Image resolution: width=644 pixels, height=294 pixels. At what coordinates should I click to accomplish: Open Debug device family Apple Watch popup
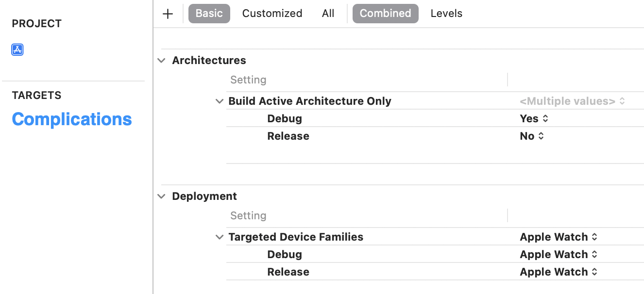[x=559, y=255]
